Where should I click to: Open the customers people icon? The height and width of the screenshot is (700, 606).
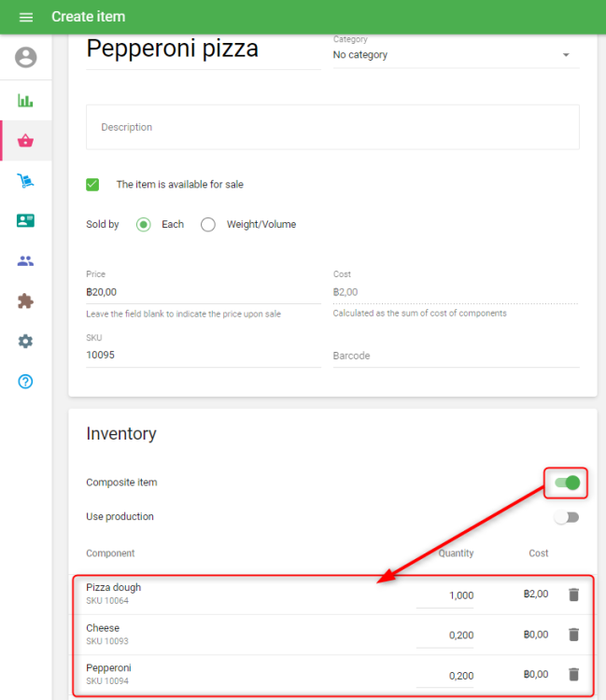pyautogui.click(x=25, y=261)
